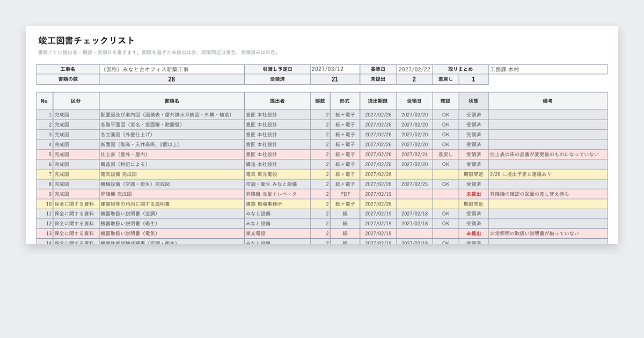Image resolution: width=644 pixels, height=338 pixels.
Task: Click the 差戻し label in summary block
Action: [x=446, y=79]
